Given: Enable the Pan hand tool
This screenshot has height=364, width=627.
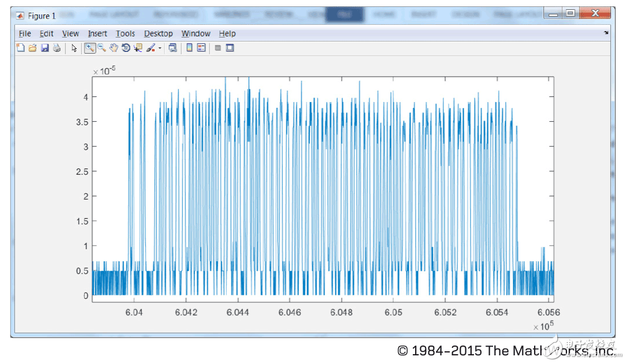Looking at the screenshot, I should click(114, 48).
